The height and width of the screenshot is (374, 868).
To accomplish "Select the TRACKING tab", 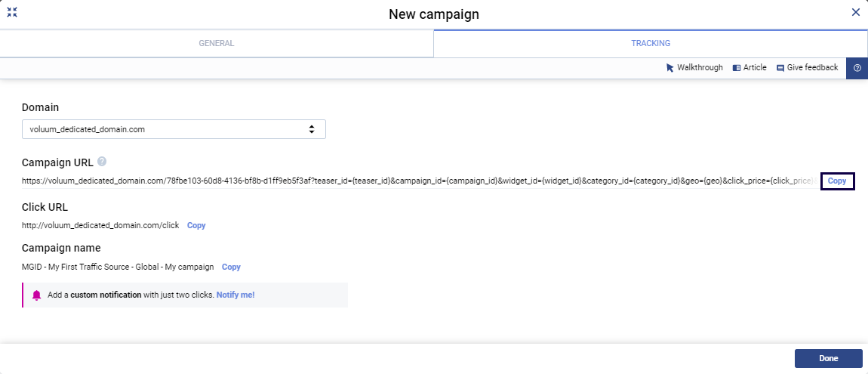I will [651, 44].
